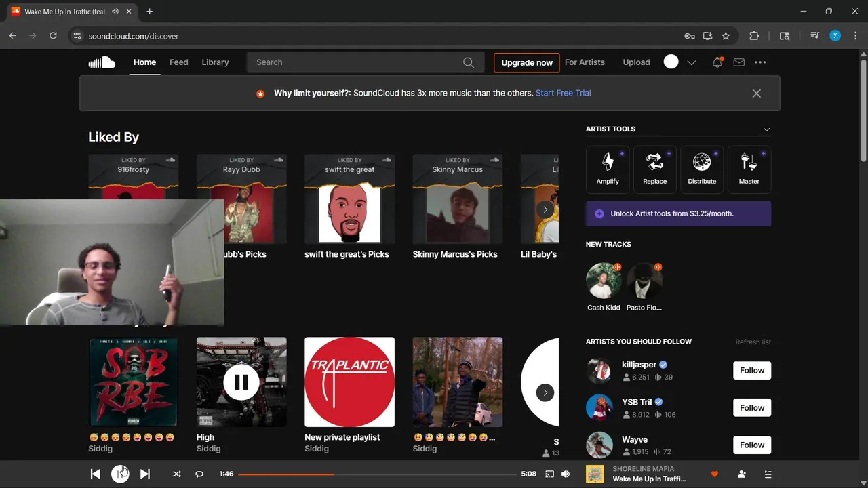Image resolution: width=868 pixels, height=488 pixels.
Task: Open browser extensions puzzle icon
Action: [x=754, y=36]
